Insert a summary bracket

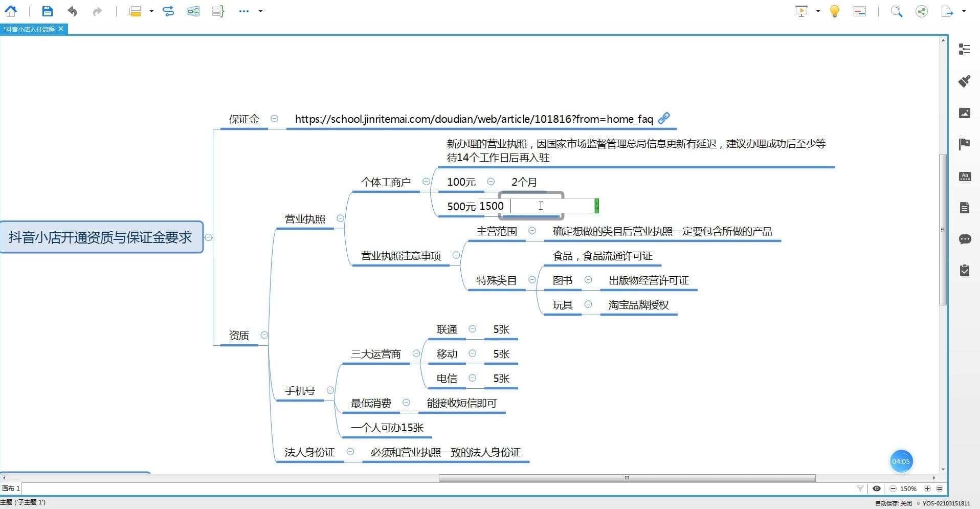click(x=218, y=11)
